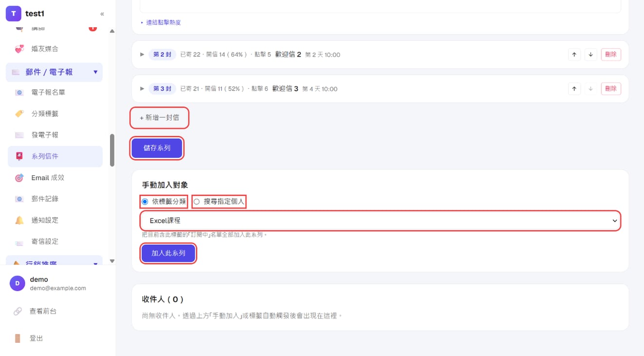Delete the 歡迎信 3 letter
Image resolution: width=644 pixels, height=356 pixels.
[611, 89]
